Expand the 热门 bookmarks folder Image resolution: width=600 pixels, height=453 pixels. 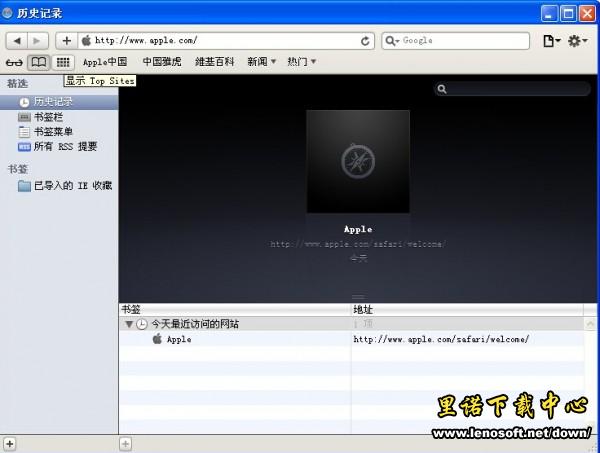click(x=302, y=62)
